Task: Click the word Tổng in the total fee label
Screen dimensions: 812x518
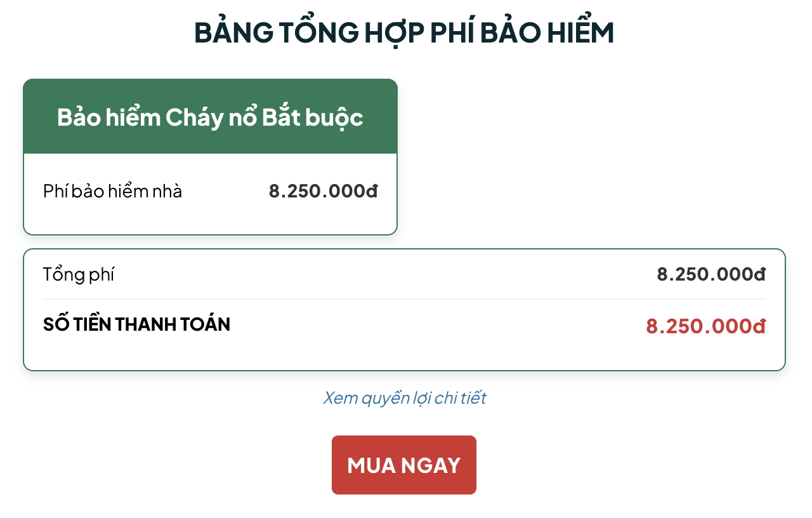Action: tap(63, 275)
